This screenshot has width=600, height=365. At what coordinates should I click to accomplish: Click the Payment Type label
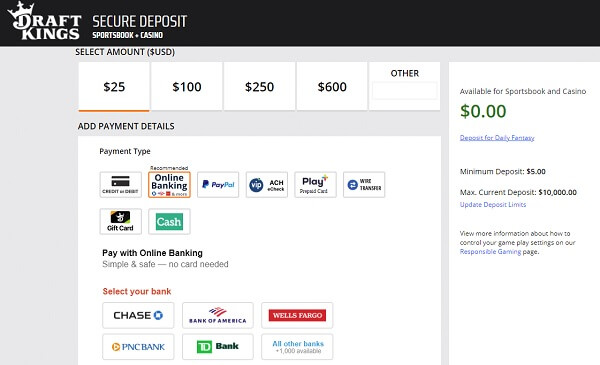(125, 152)
